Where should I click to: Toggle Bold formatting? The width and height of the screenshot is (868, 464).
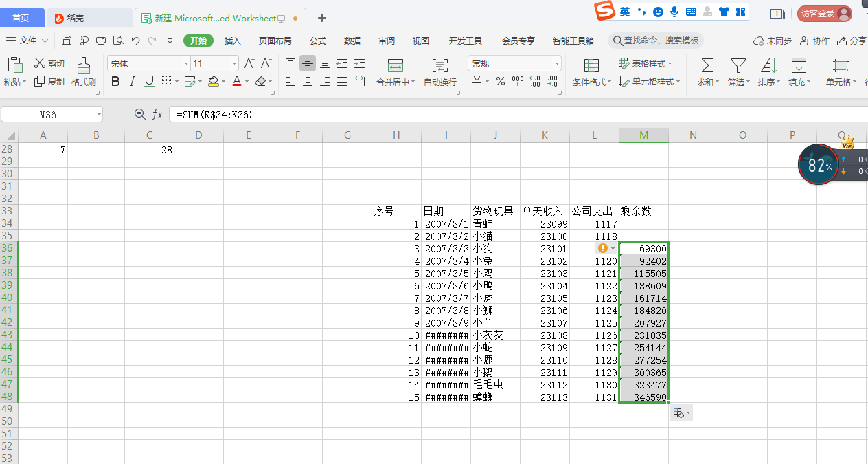[115, 82]
